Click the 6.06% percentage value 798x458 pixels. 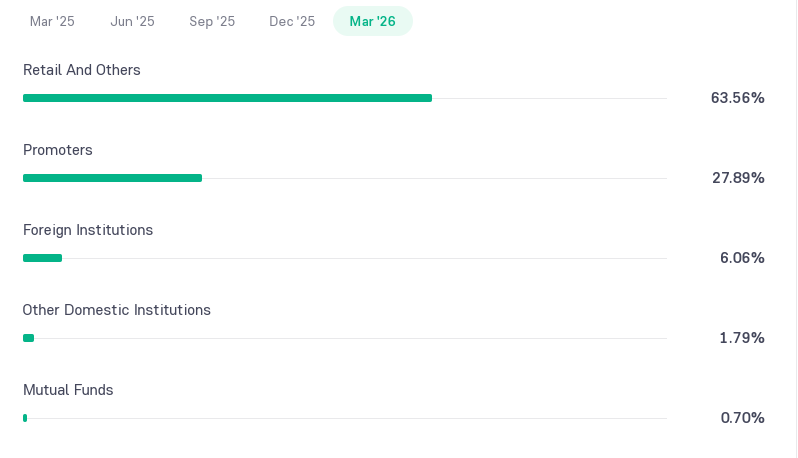(x=742, y=258)
